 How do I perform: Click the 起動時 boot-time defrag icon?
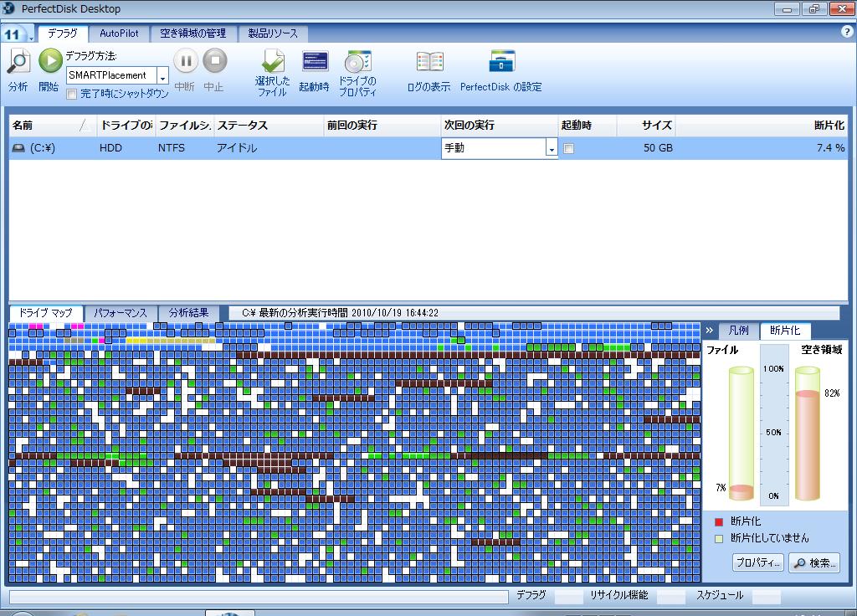(x=315, y=61)
